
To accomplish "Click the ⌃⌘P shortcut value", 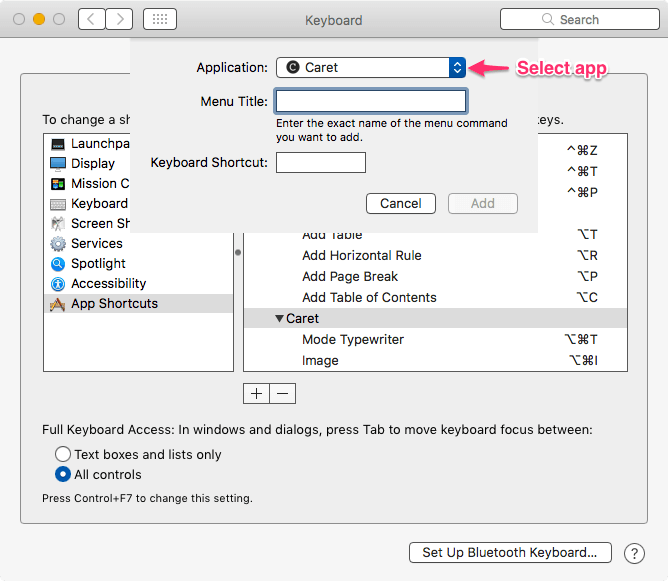I will coord(582,192).
